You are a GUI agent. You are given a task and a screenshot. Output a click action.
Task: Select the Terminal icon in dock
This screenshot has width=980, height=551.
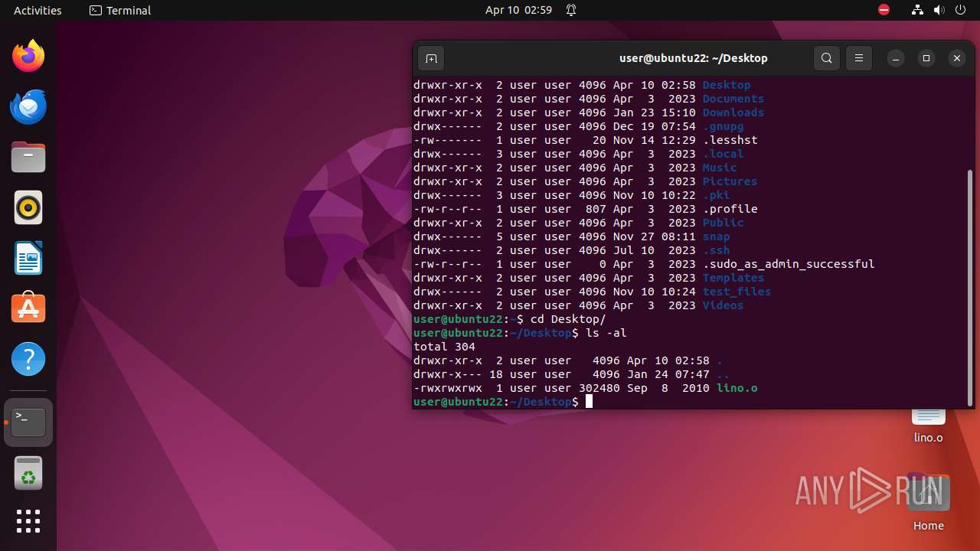(x=28, y=422)
